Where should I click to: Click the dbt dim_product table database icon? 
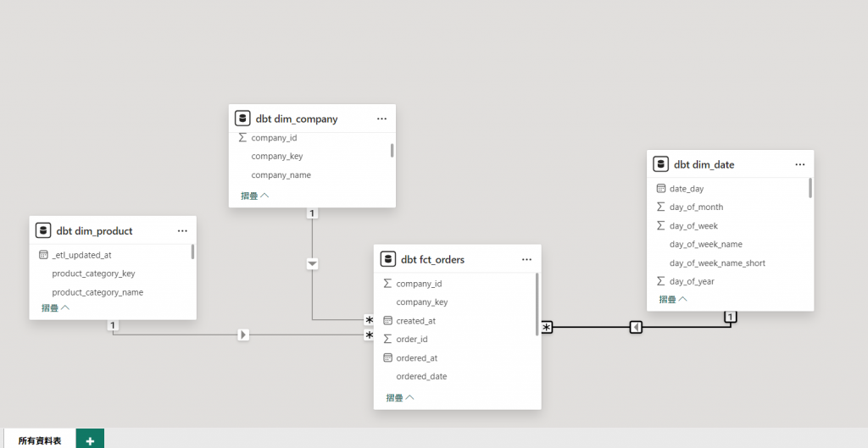click(43, 230)
